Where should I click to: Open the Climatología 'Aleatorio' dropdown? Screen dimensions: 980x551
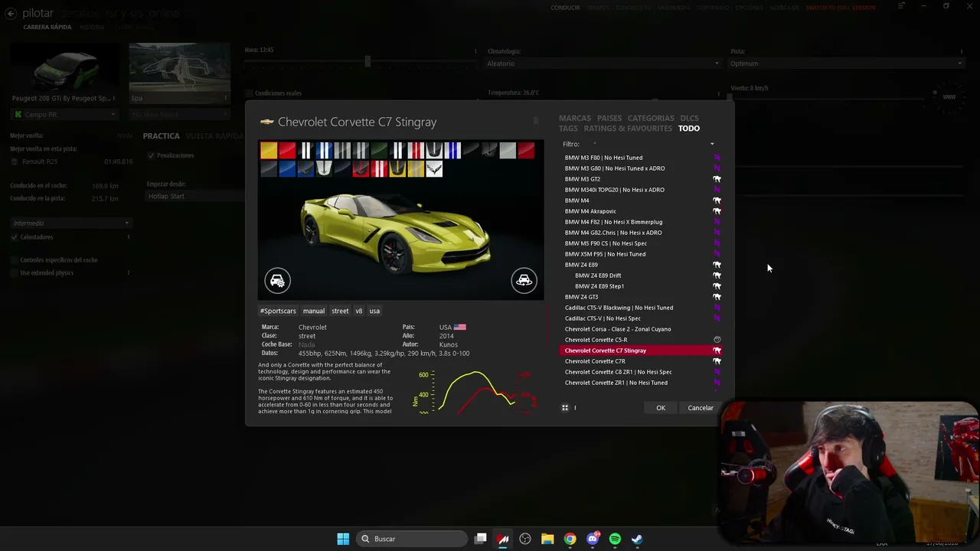[603, 64]
